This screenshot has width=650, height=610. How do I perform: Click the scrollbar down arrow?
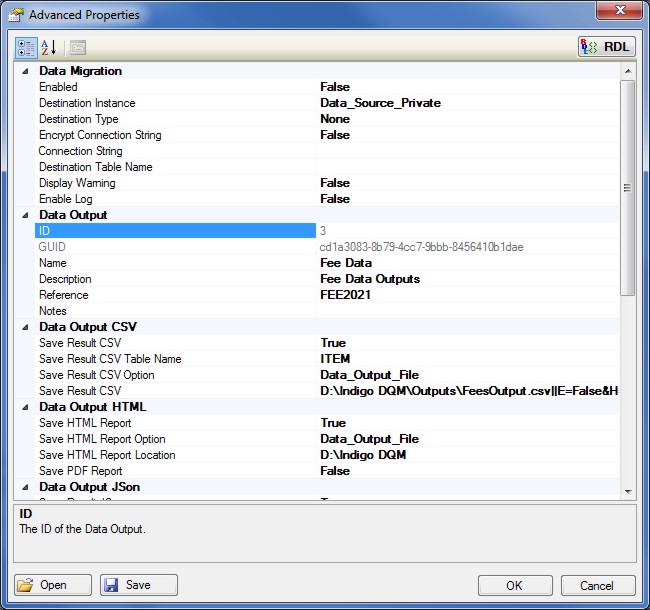click(628, 492)
